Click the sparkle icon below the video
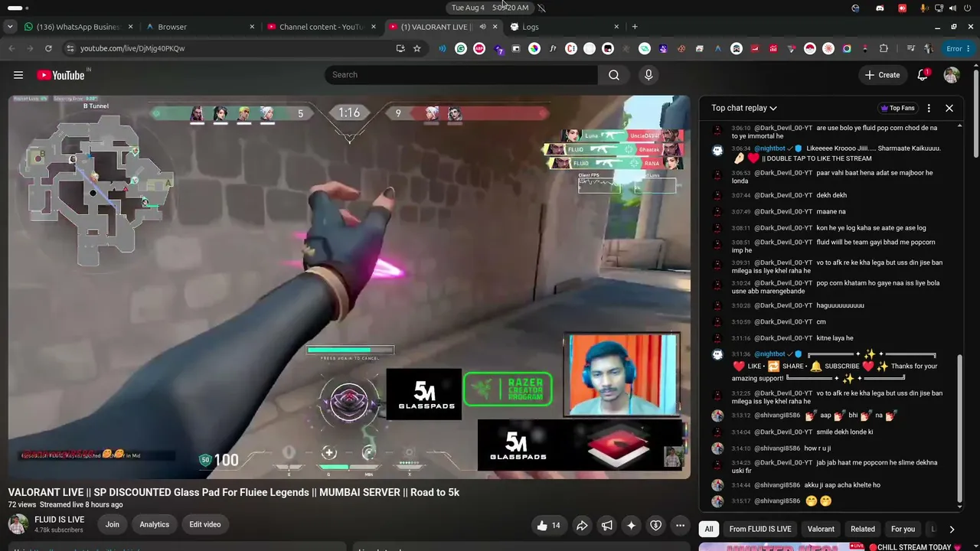980x551 pixels. click(x=631, y=525)
